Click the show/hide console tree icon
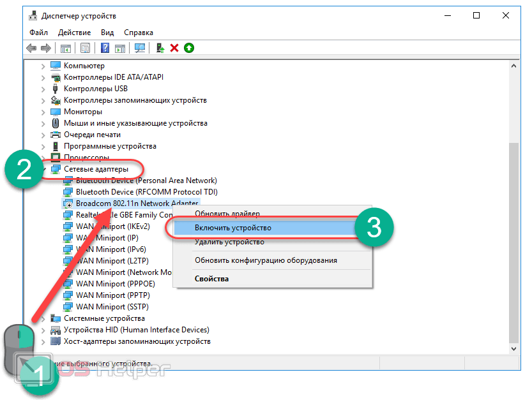 pos(65,48)
